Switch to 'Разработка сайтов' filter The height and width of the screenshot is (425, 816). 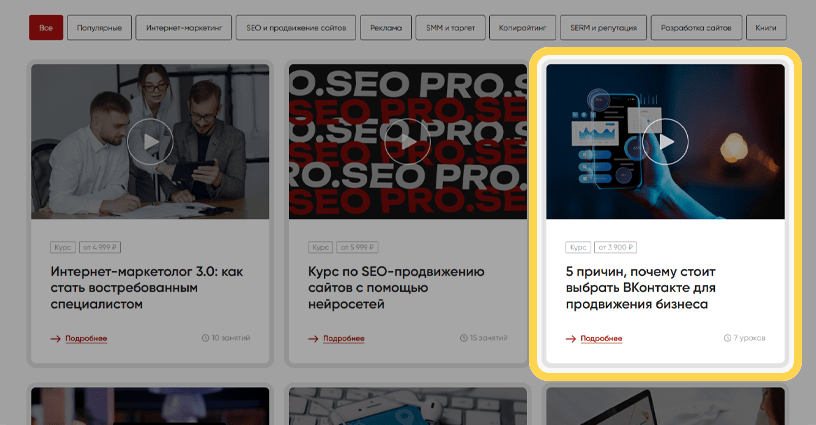pyautogui.click(x=696, y=28)
